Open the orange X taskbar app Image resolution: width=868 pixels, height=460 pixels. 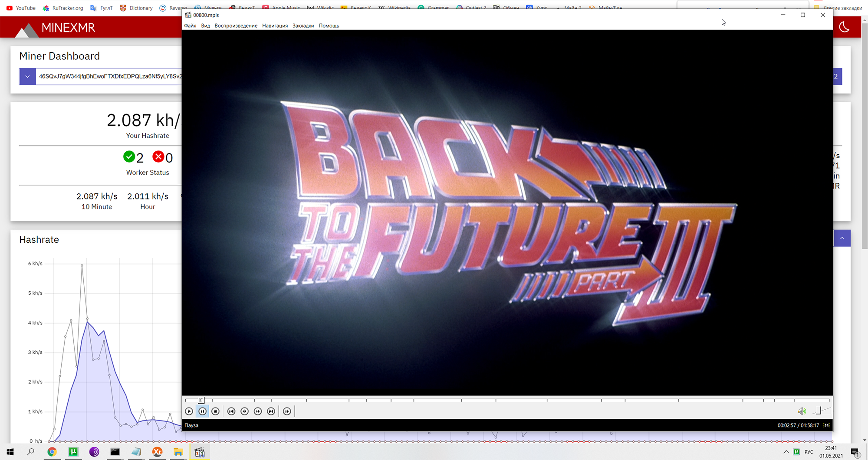point(157,452)
